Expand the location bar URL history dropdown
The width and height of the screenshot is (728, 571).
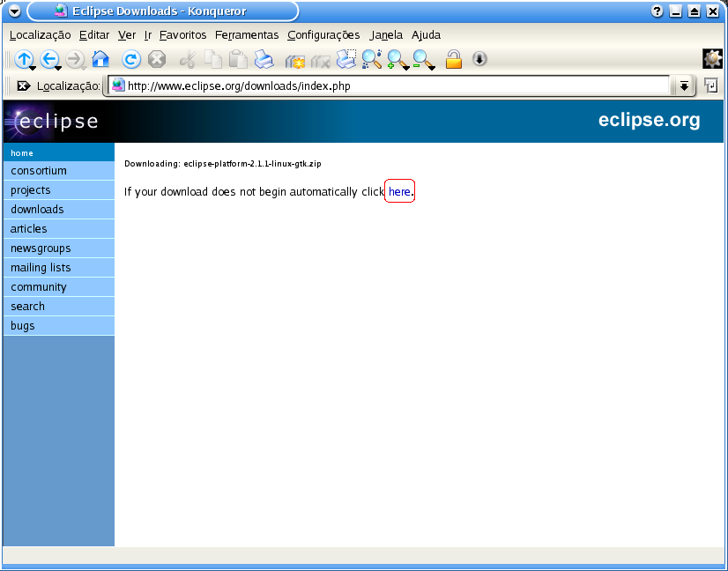tap(684, 85)
